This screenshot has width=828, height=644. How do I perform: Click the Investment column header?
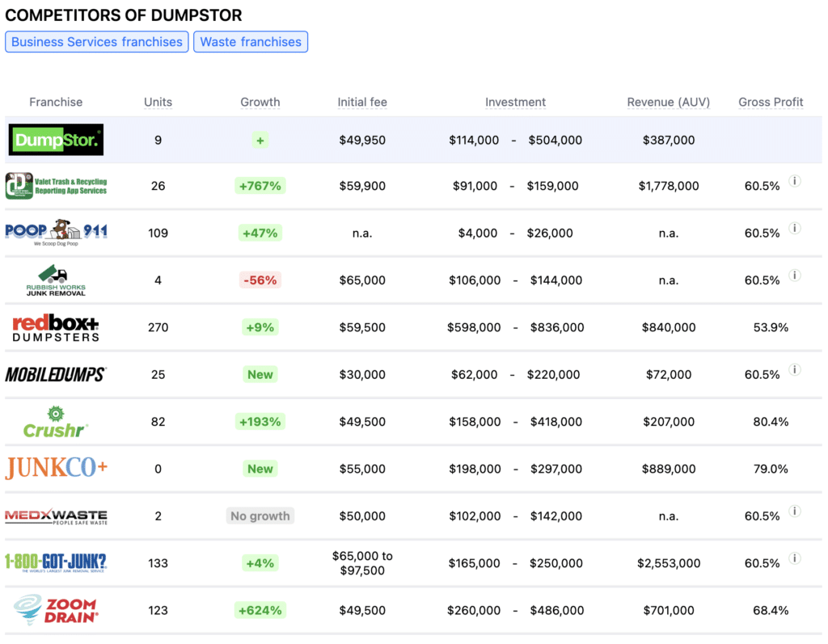515,102
